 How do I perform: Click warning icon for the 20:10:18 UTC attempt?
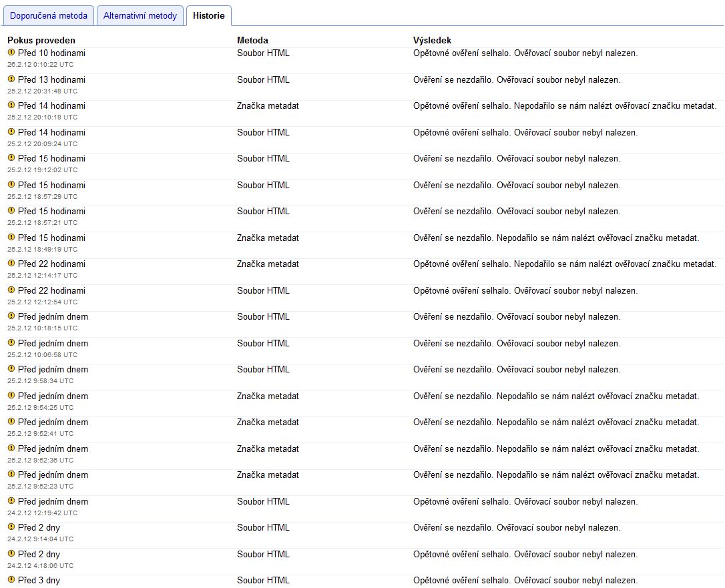click(x=11, y=105)
